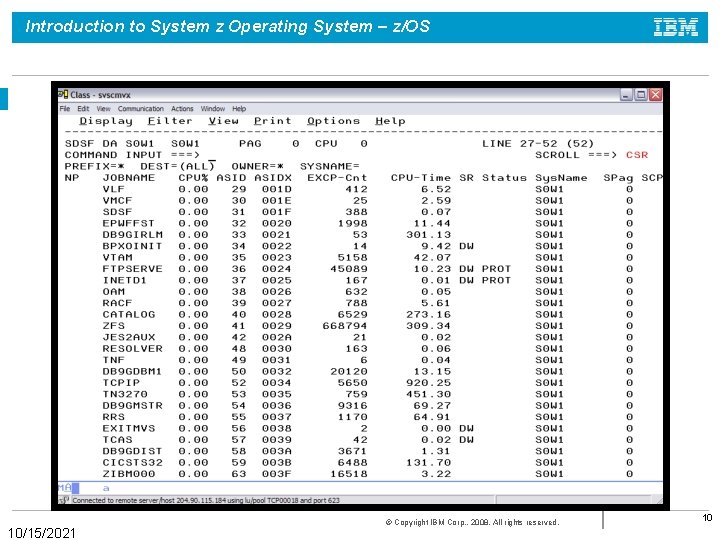Click the connection status icon in status bar
This screenshot has width=720, height=540.
pyautogui.click(x=64, y=500)
